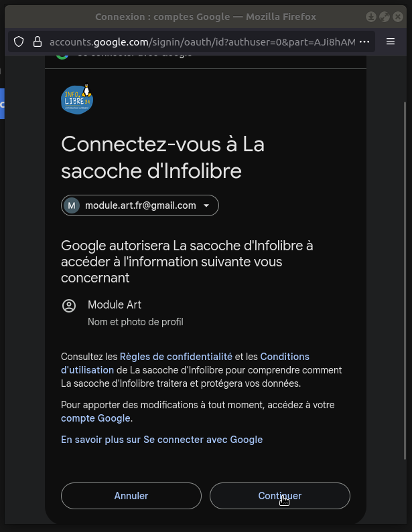Maximize the Firefox sign-in window
This screenshot has height=532, width=412.
pos(385,17)
